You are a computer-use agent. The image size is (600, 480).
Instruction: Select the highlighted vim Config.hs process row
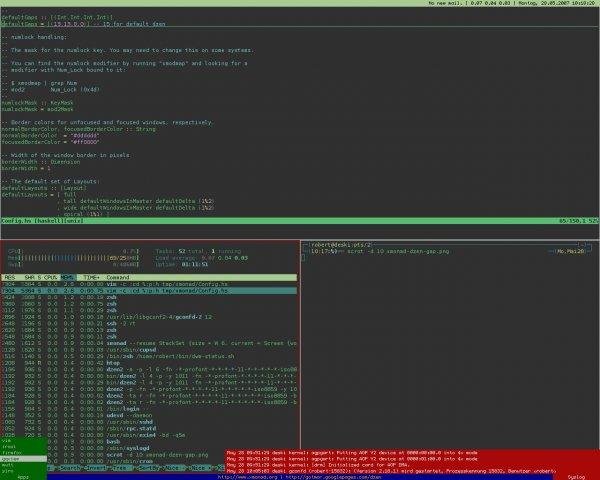149,291
